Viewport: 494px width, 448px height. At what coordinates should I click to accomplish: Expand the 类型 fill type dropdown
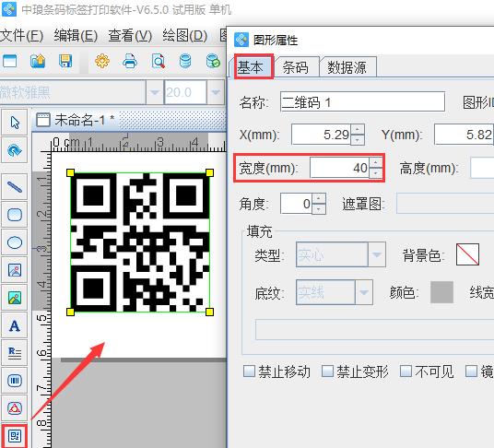pos(377,254)
